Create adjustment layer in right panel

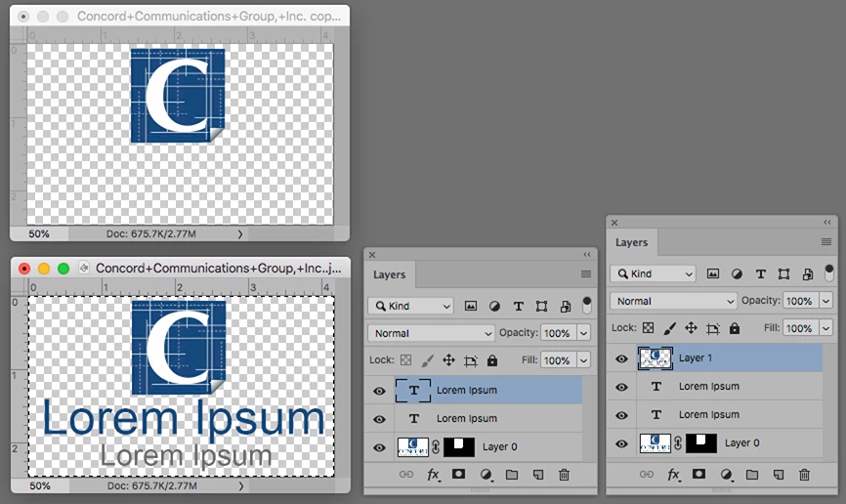pyautogui.click(x=726, y=475)
